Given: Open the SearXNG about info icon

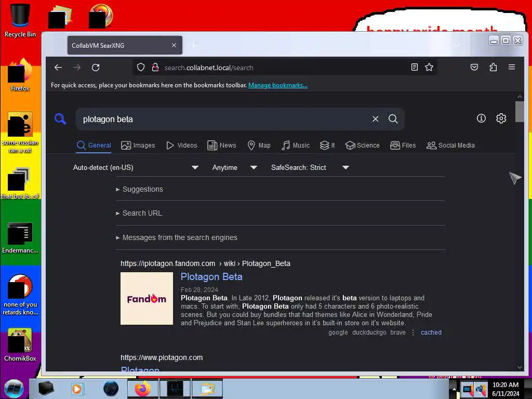Looking at the screenshot, I should (x=481, y=118).
